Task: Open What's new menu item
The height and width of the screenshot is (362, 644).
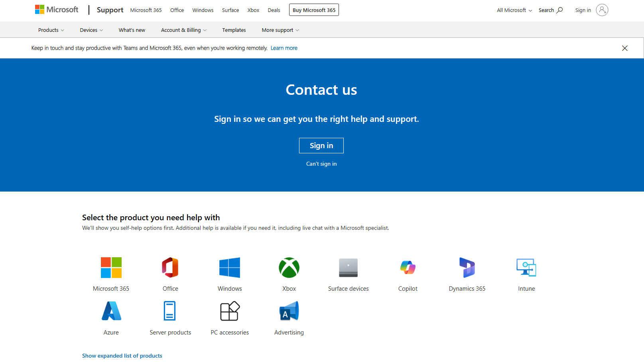Action: 132,30
